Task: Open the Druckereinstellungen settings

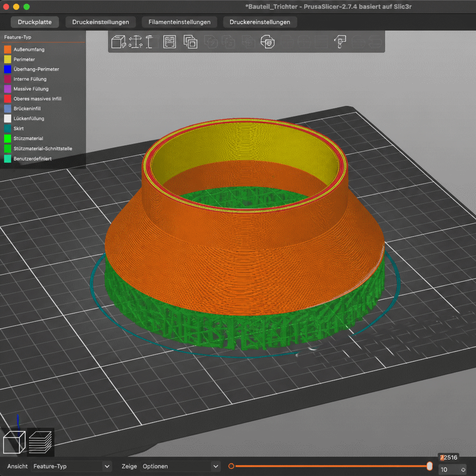Action: tap(259, 22)
